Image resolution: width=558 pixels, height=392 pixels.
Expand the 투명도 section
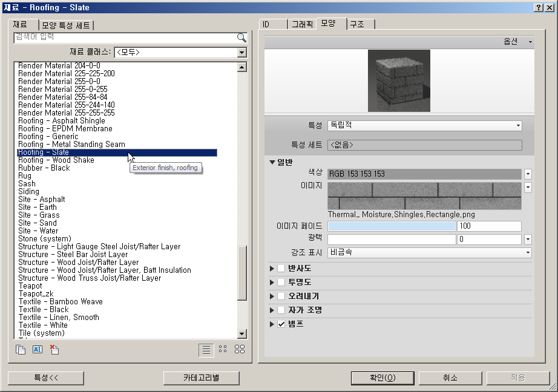(272, 282)
